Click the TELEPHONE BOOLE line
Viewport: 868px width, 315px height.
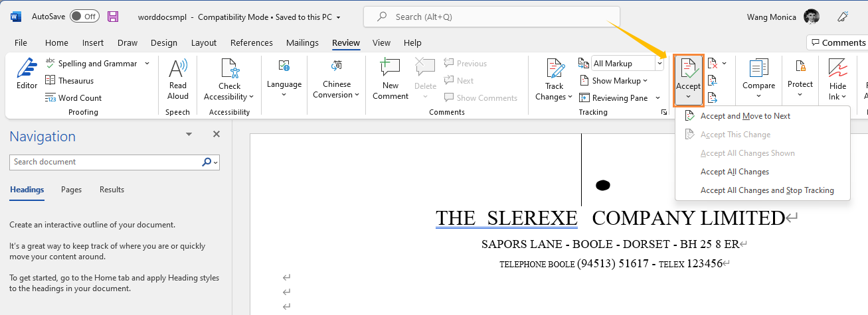pos(610,263)
